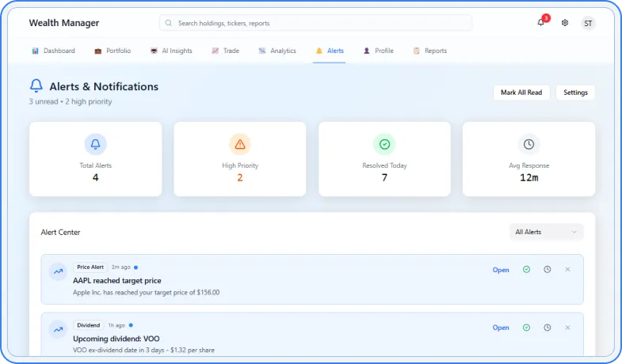The width and height of the screenshot is (622, 364).
Task: Click the Mark All Read button
Action: pos(521,93)
